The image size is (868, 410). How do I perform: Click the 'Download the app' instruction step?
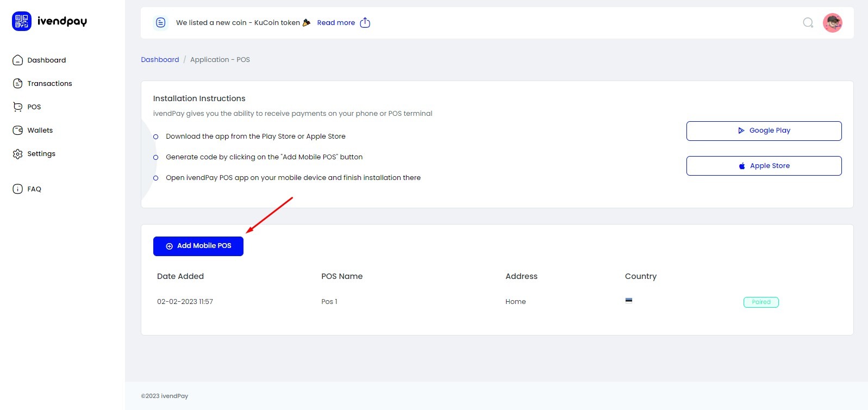coord(255,136)
